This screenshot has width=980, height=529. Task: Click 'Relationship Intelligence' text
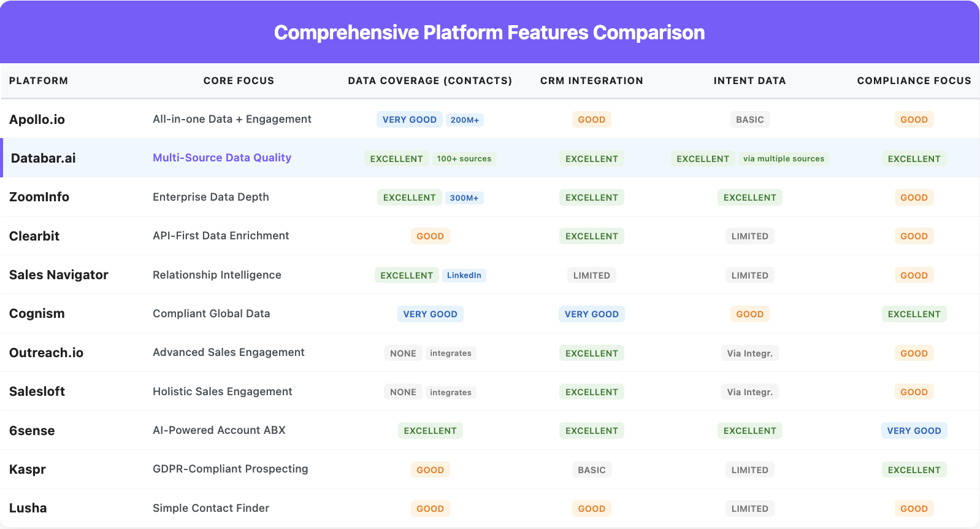point(217,275)
